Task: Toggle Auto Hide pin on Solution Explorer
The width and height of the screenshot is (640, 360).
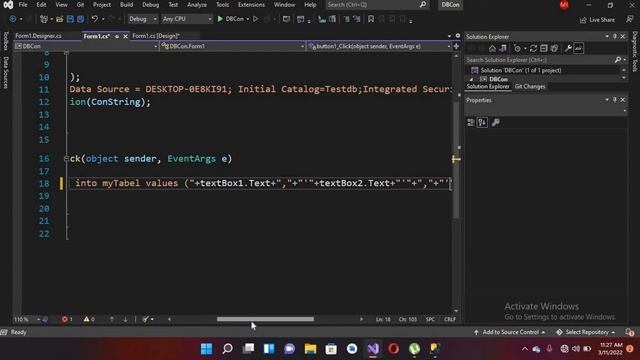Action: pyautogui.click(x=615, y=36)
